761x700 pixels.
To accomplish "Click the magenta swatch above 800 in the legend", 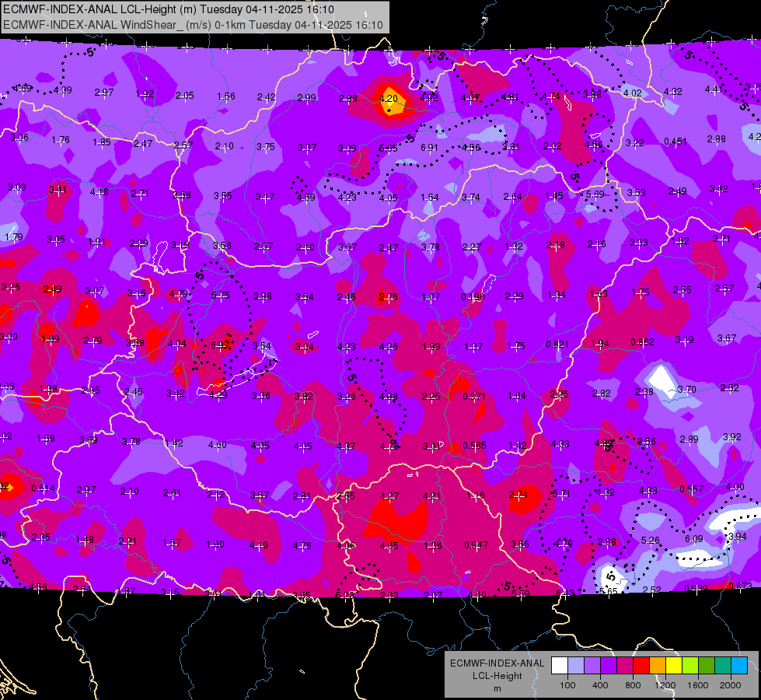I will pyautogui.click(x=625, y=666).
